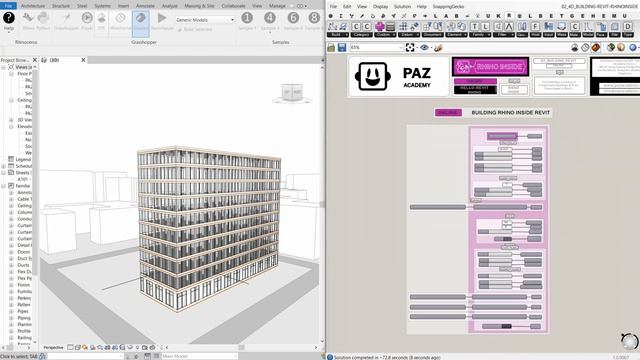The image size is (640, 360).
Task: Open the SnappingGecko menu in Grasshopper
Action: click(x=448, y=7)
